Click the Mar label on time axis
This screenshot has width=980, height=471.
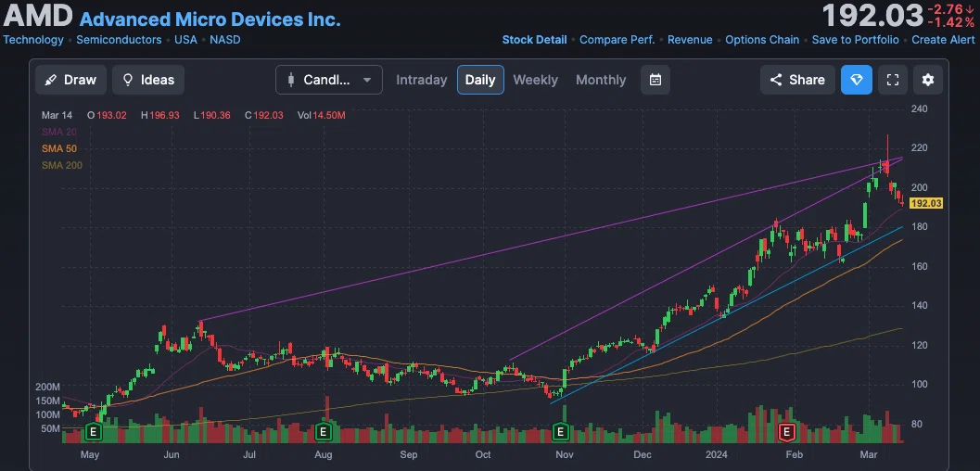[x=868, y=454]
